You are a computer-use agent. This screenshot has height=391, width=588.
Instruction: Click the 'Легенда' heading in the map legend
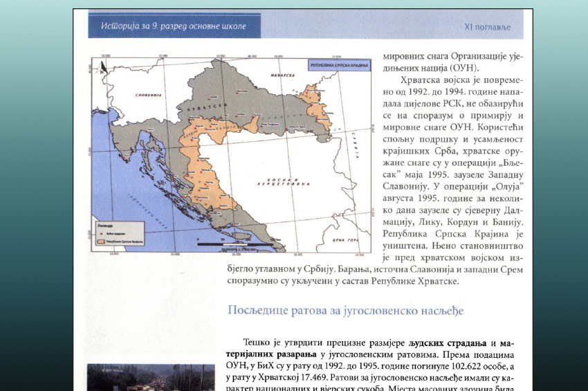coord(104,226)
